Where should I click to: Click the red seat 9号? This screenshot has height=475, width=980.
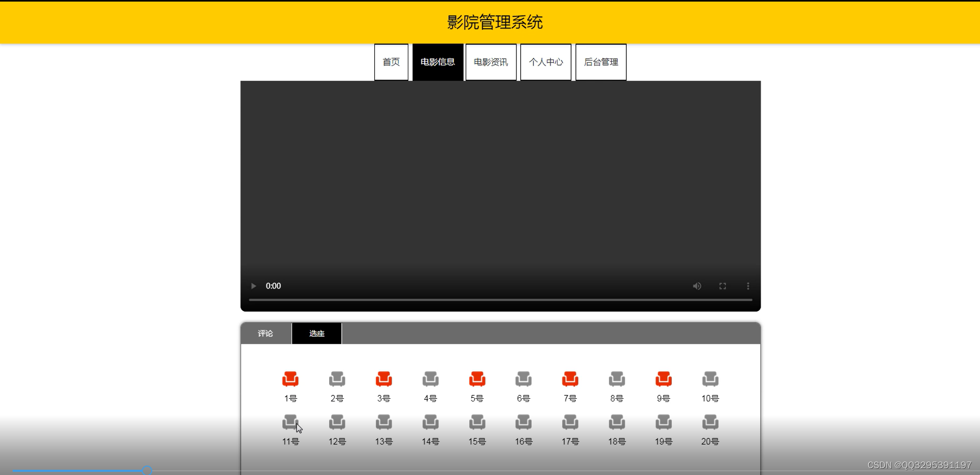click(663, 379)
